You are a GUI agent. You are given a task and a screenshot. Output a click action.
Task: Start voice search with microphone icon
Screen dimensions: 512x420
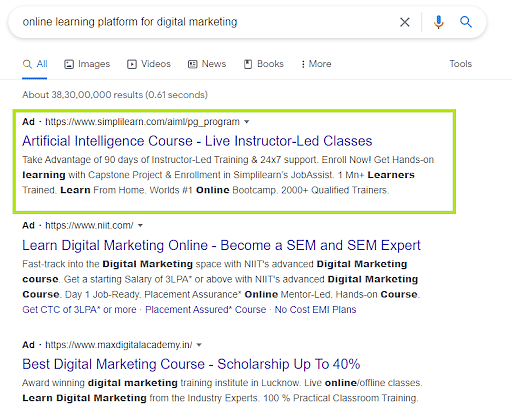(438, 22)
